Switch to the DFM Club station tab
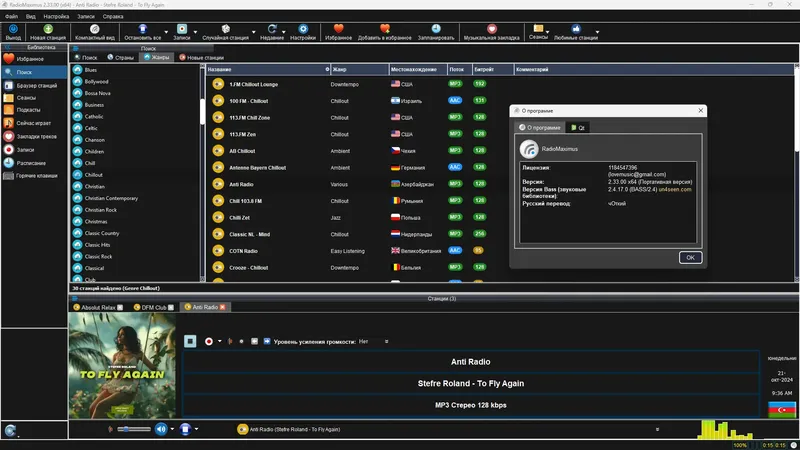Image resolution: width=800 pixels, height=450 pixels. coord(154,307)
